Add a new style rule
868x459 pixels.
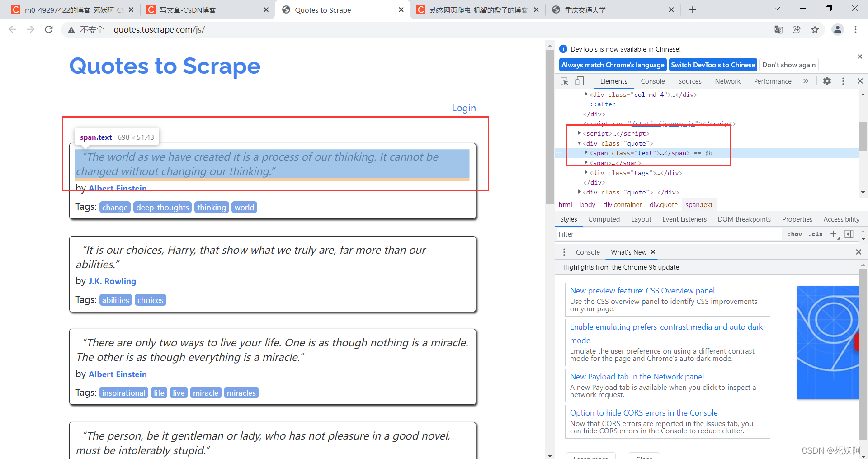834,234
